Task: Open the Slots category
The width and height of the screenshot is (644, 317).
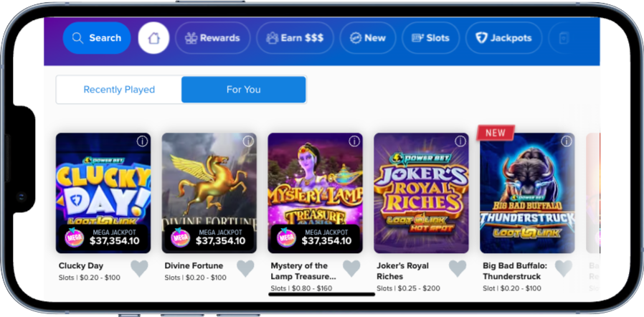Action: click(x=430, y=38)
